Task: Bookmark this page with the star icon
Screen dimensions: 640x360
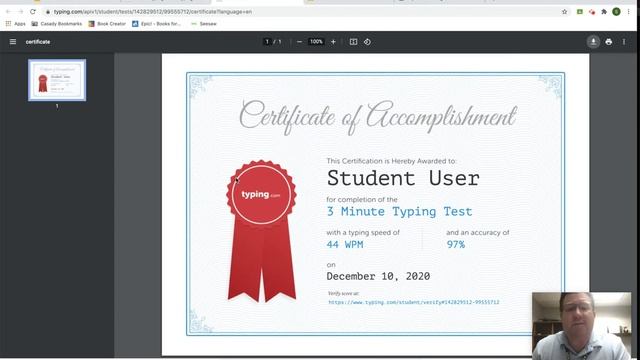Action: pyautogui.click(x=564, y=11)
